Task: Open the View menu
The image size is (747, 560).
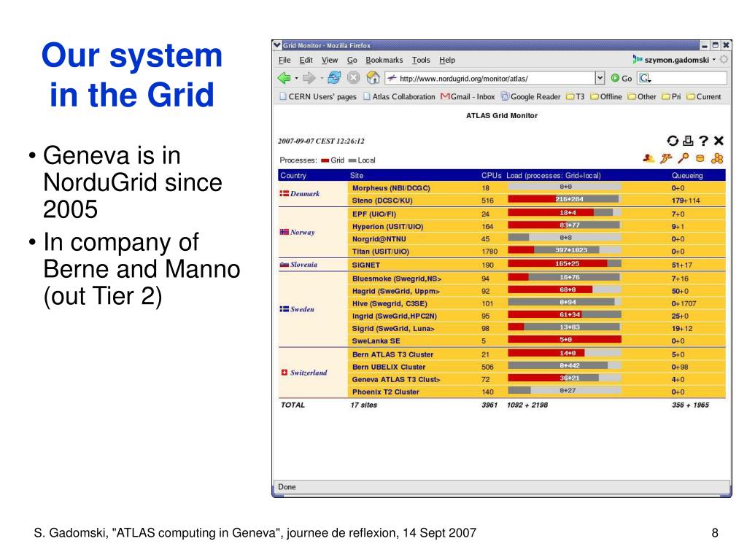Action: [330, 60]
